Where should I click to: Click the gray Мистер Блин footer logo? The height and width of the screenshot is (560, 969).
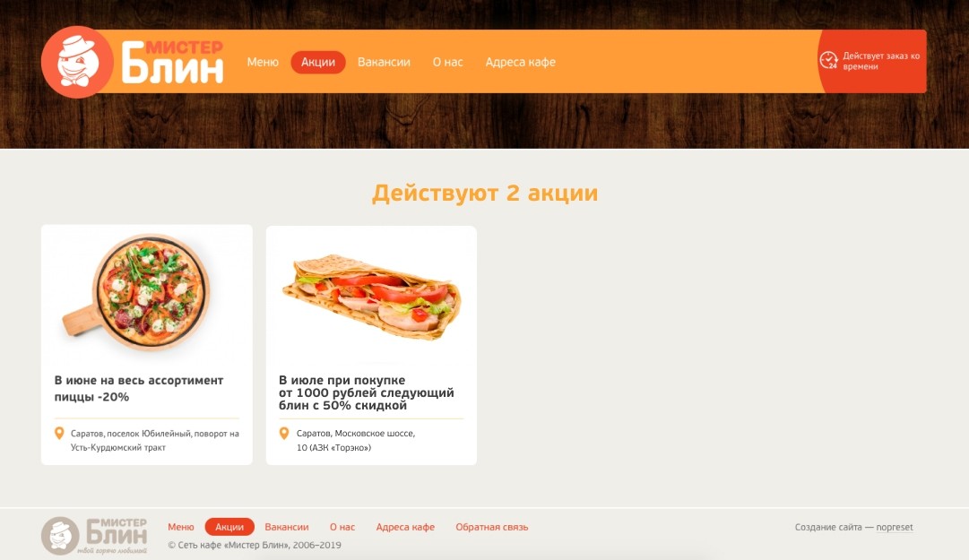click(x=94, y=535)
